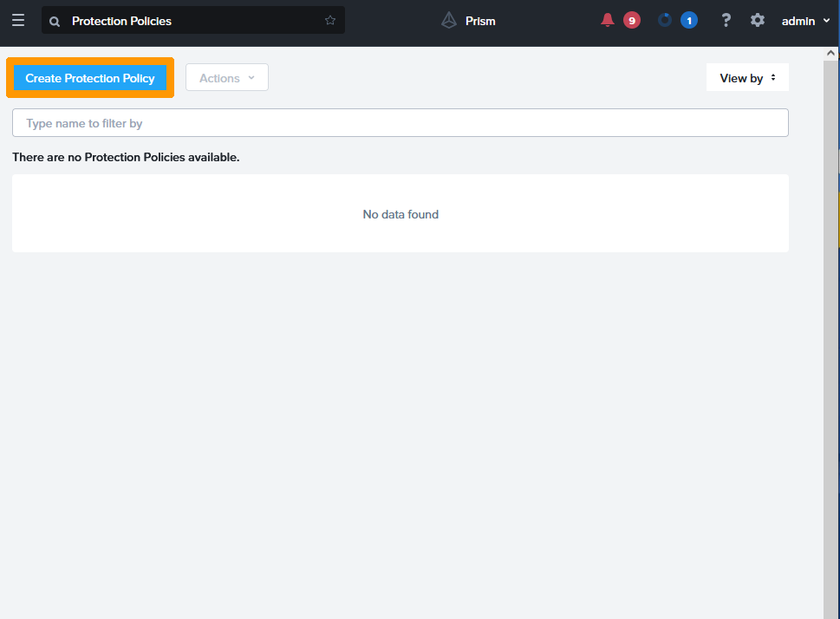Open the Actions dropdown
Viewport: 840px width, 619px height.
point(227,78)
